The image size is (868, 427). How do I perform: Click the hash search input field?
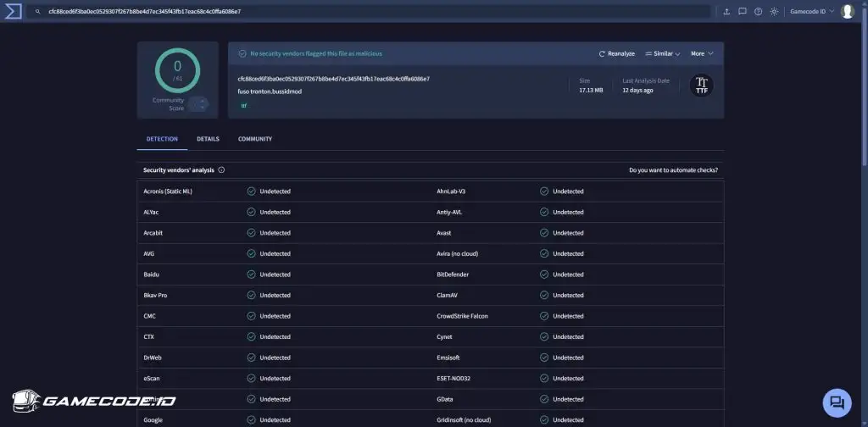tap(373, 12)
